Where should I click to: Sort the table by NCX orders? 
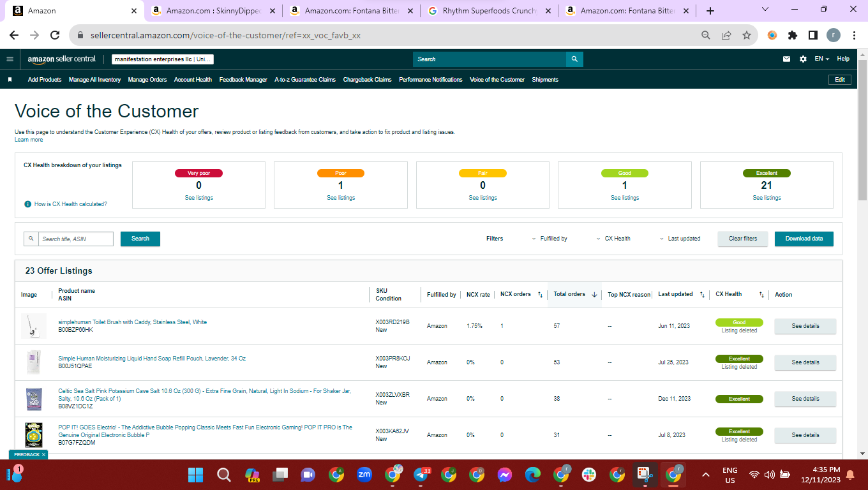tap(540, 295)
